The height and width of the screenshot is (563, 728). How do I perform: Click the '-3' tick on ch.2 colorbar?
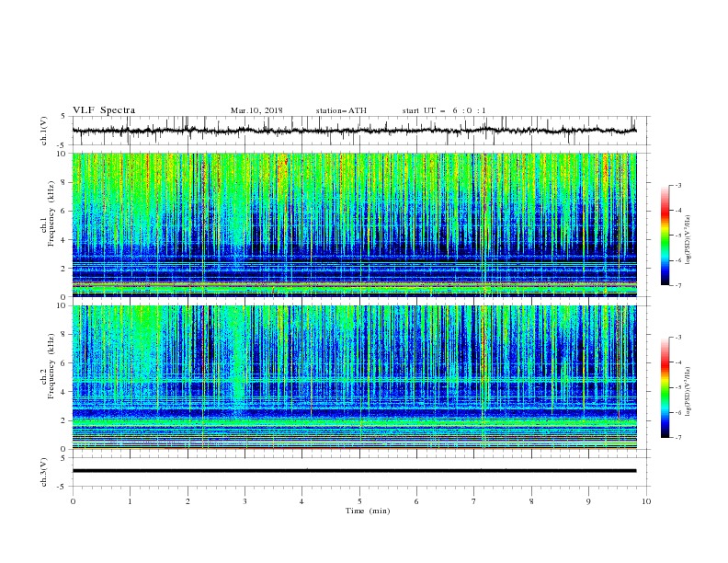point(678,338)
